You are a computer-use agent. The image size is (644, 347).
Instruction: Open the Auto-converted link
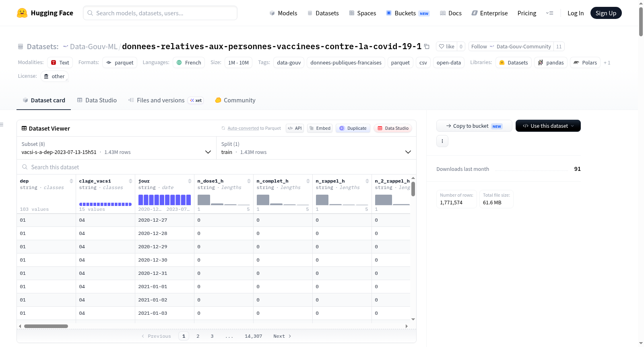[243, 128]
